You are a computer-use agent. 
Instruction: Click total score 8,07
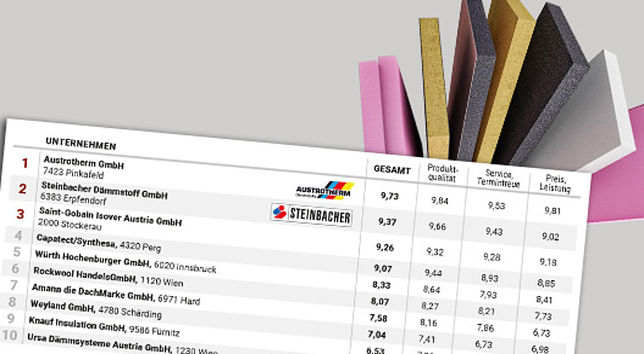point(380,301)
